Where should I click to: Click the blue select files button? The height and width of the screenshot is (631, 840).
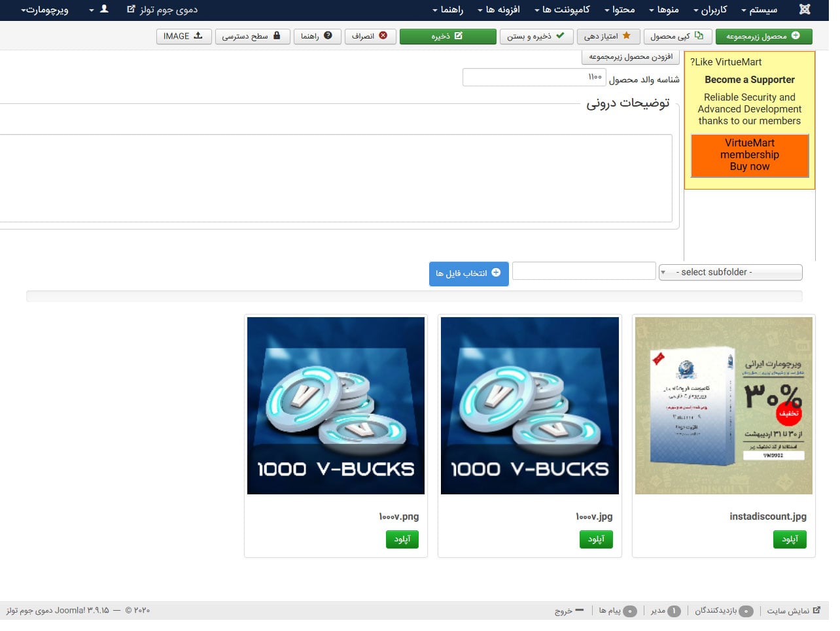coord(468,273)
